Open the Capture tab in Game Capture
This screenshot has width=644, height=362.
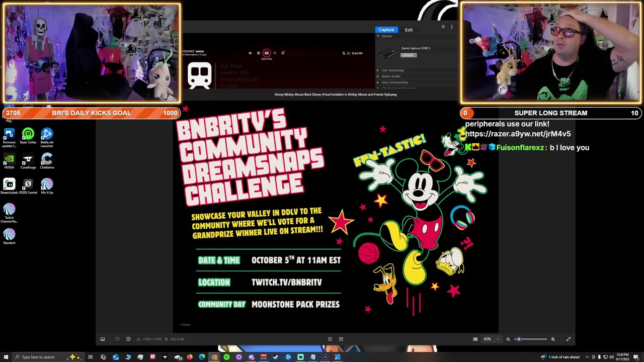click(386, 30)
